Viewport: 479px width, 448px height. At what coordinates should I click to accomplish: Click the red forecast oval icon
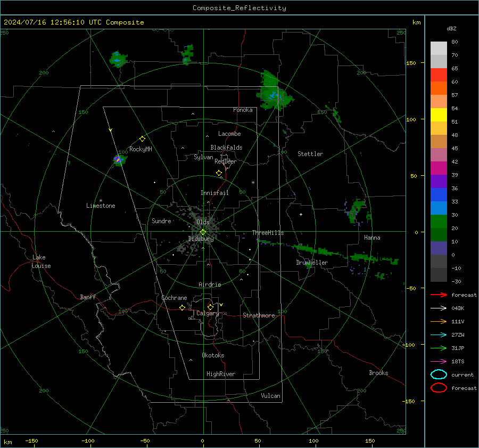(439, 388)
